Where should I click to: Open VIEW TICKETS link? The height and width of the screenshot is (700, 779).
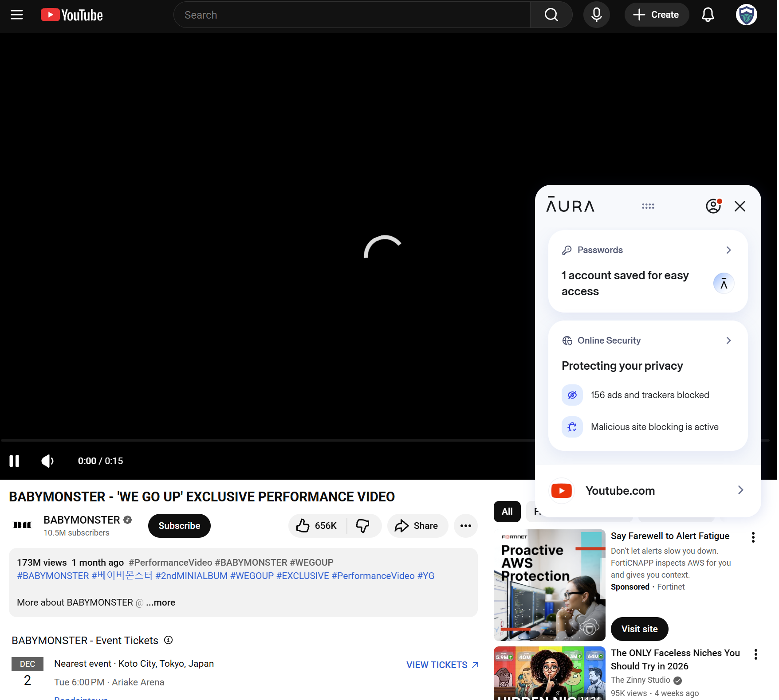[441, 665]
